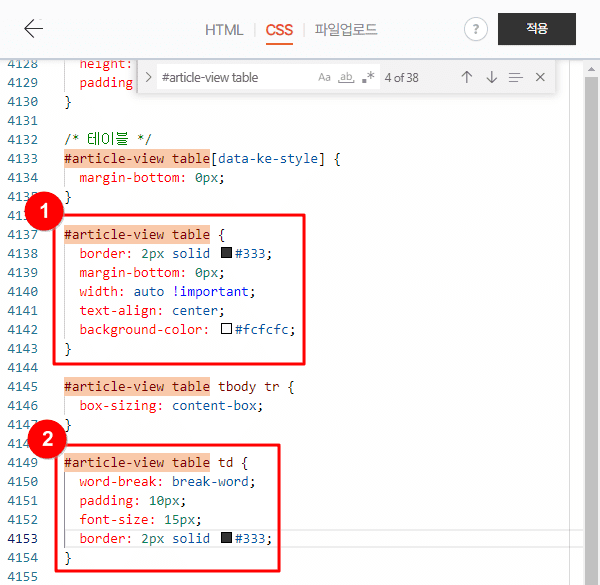Open color picker for #fcfcfc swatch

click(227, 329)
